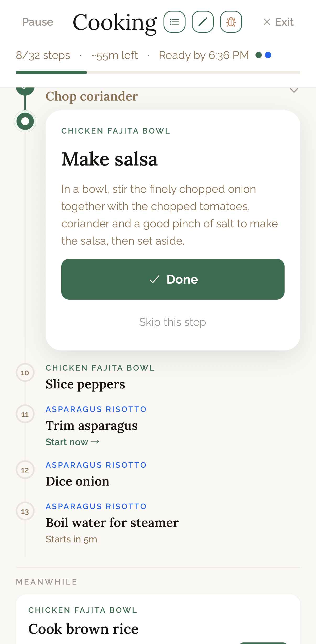Viewport: 316px width, 644px height.
Task: Click the steps progress bar
Action: pyautogui.click(x=158, y=73)
